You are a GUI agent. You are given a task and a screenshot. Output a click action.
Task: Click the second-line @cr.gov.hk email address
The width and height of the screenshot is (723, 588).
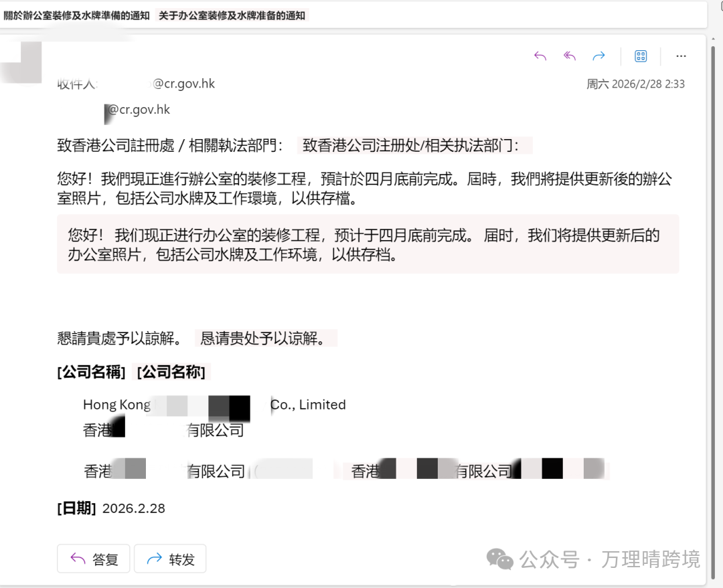tap(139, 110)
